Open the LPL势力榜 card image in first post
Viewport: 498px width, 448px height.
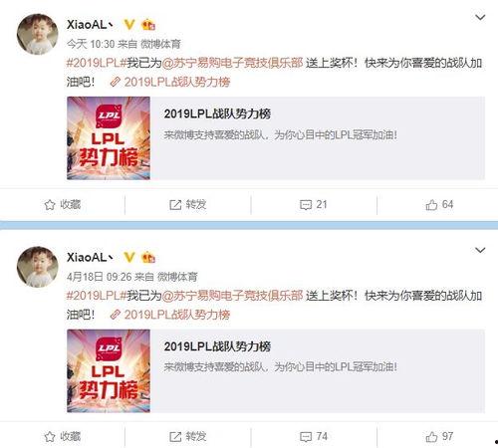[109, 138]
